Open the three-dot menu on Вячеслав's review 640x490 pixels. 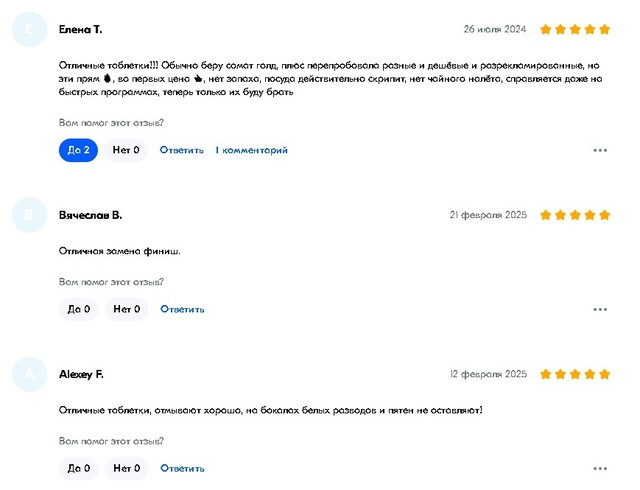[x=600, y=309]
